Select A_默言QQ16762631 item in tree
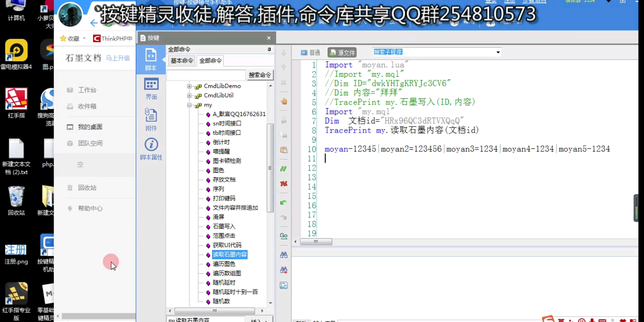Viewport: 644px width, 322px height. point(239,114)
